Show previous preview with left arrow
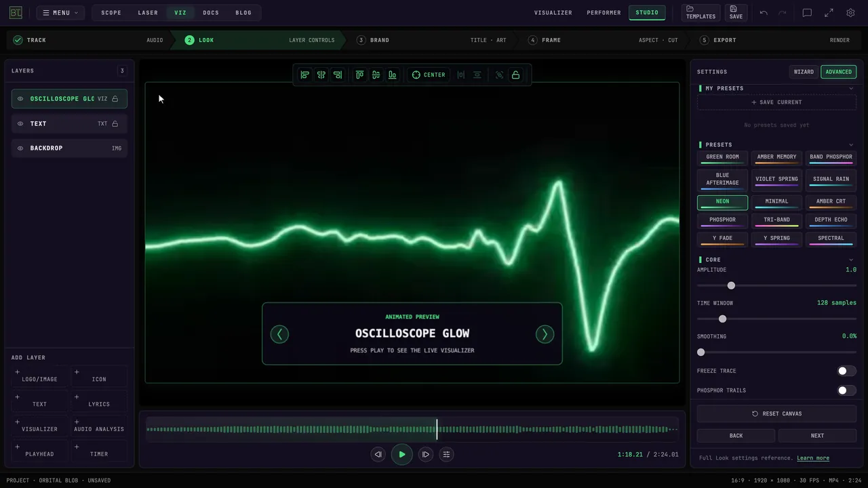The image size is (868, 488). pos(279,334)
